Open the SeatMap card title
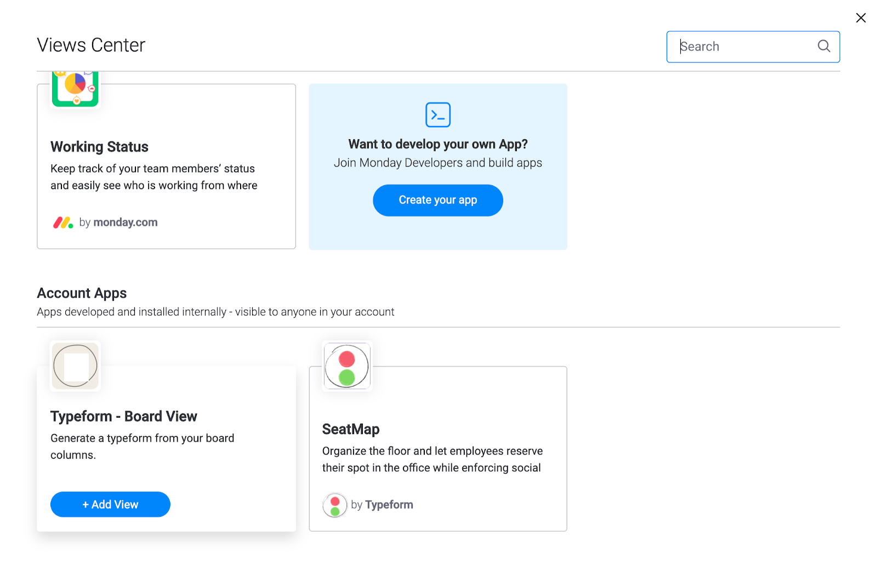 351,429
